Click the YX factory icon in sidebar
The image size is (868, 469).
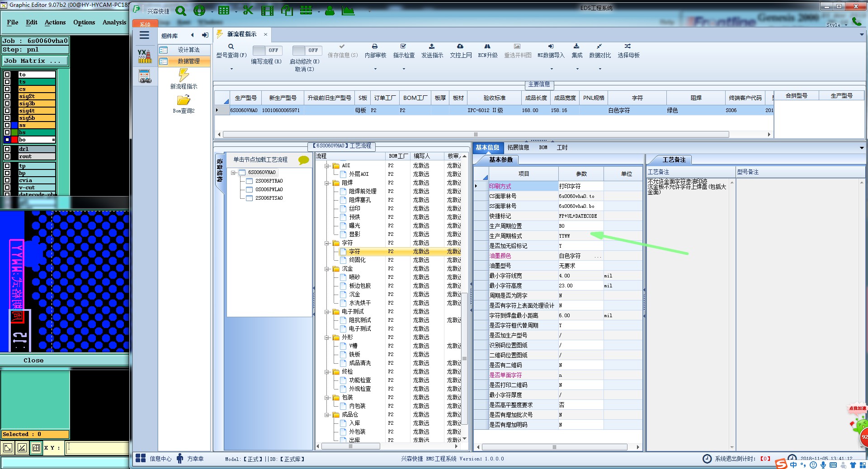[145, 56]
